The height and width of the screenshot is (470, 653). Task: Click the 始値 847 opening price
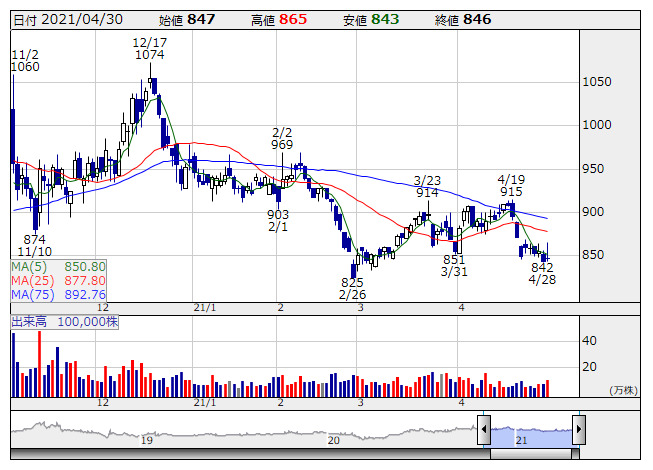coord(187,20)
